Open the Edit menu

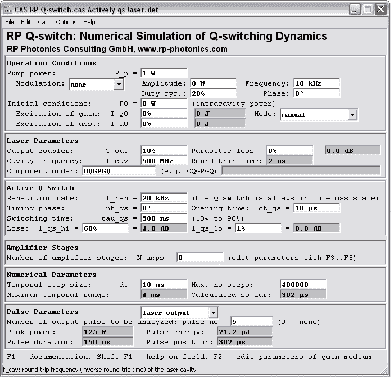coord(25,22)
